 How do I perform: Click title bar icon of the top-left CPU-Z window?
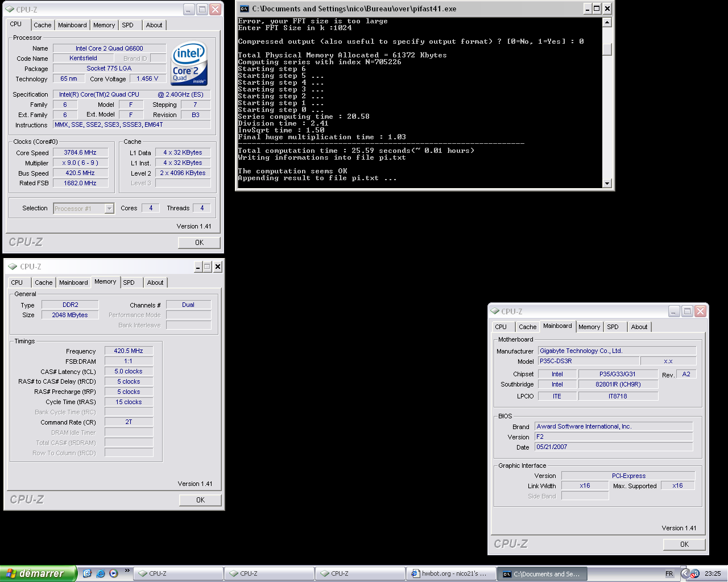[x=11, y=9]
